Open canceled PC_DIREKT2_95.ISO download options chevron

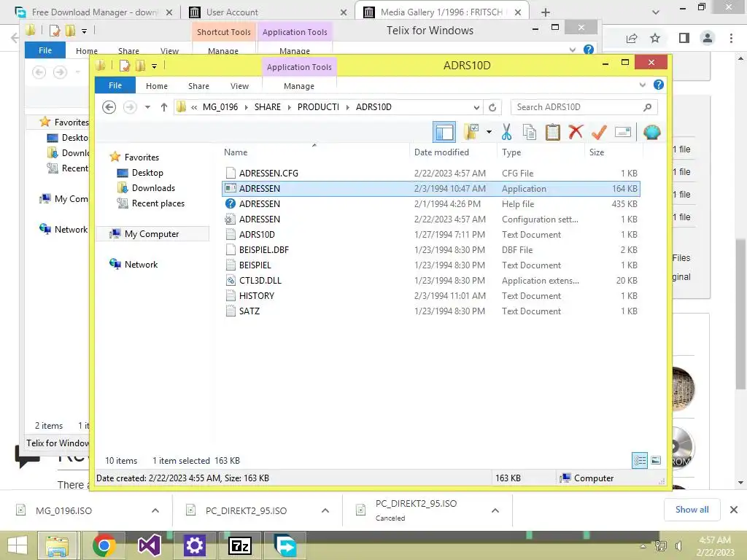point(495,510)
